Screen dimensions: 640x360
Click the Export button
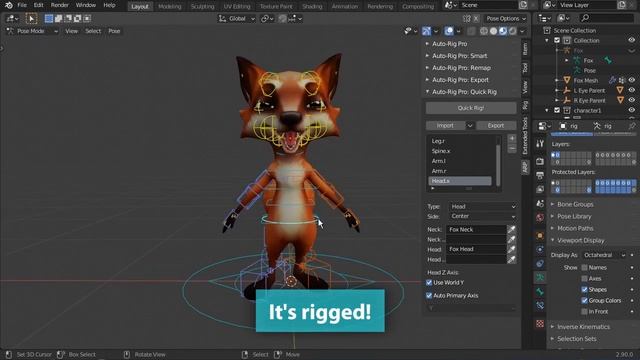coord(496,126)
